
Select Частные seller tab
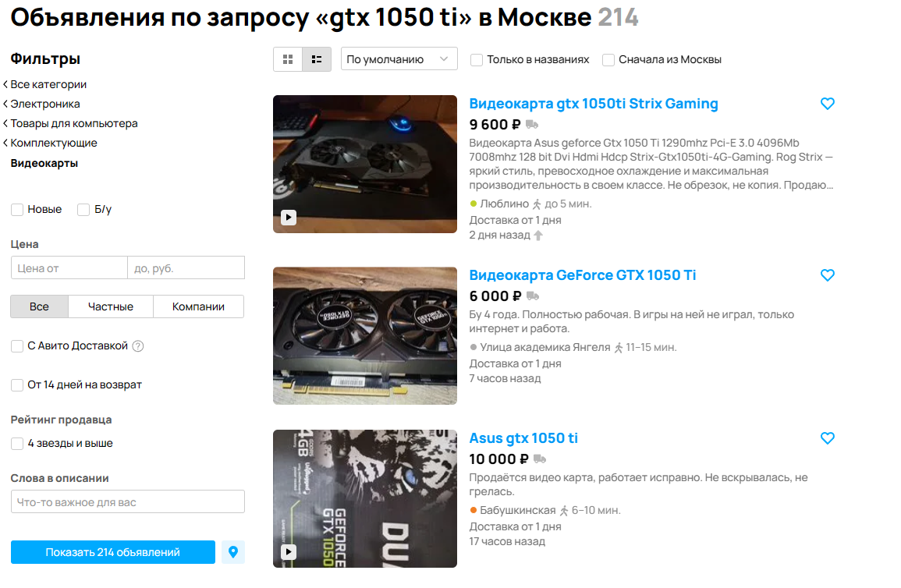(x=110, y=306)
